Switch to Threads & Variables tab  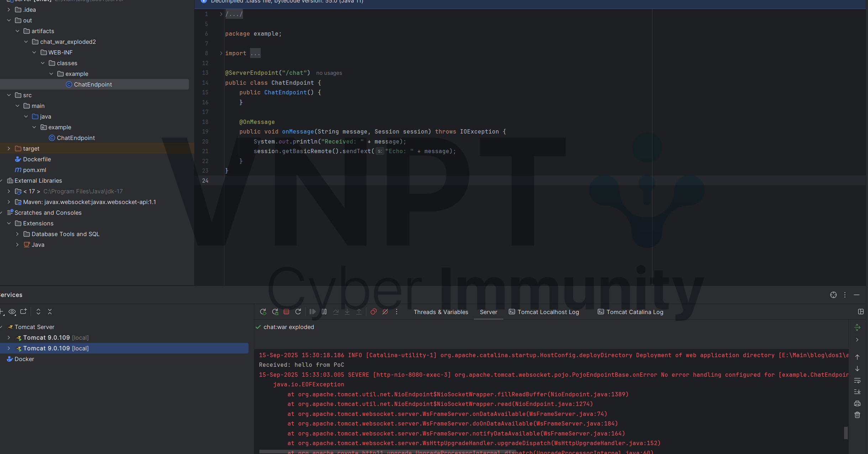441,312
